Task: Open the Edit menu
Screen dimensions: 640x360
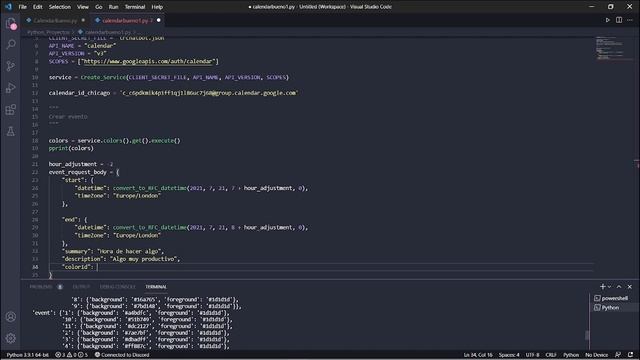Action: click(38, 7)
